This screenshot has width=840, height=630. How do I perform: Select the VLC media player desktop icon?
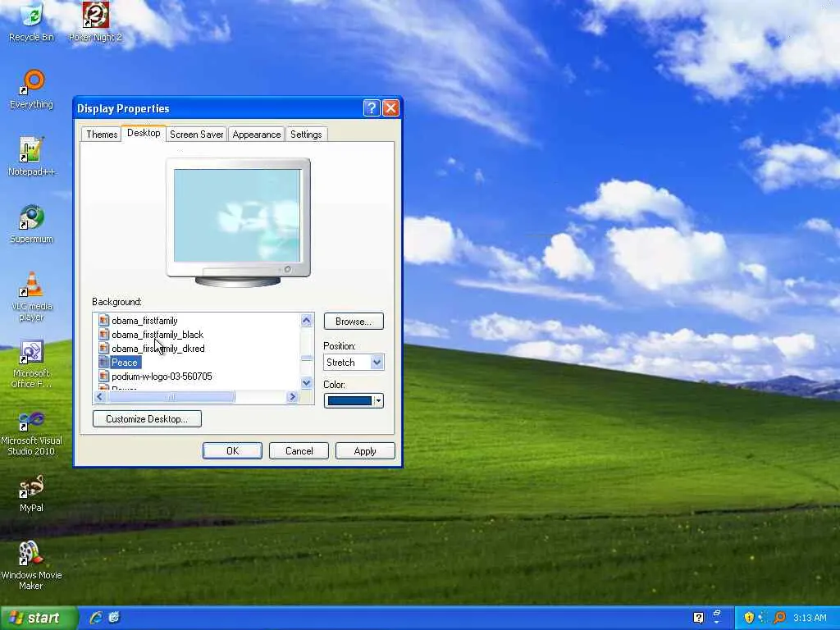(x=32, y=296)
